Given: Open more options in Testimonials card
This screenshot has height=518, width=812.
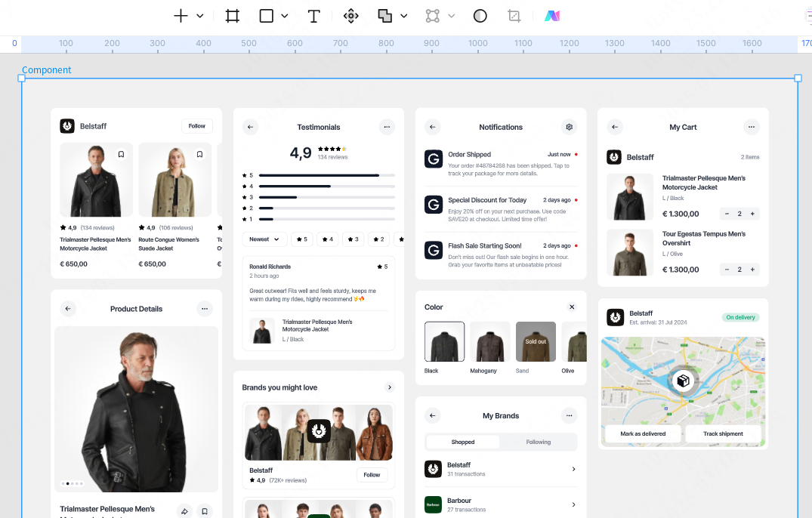Looking at the screenshot, I should 387,127.
